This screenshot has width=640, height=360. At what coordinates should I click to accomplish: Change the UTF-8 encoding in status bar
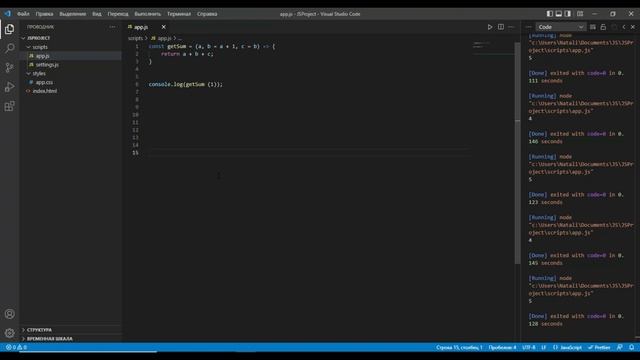click(529, 347)
